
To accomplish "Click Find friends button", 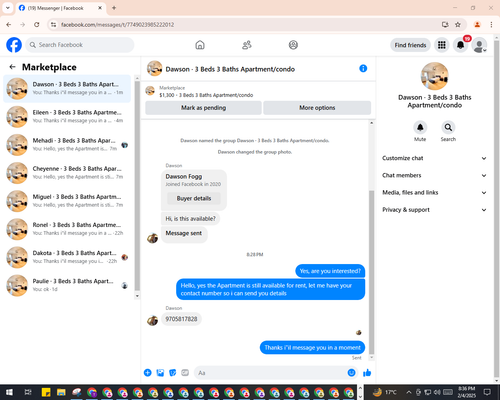I will tap(410, 45).
